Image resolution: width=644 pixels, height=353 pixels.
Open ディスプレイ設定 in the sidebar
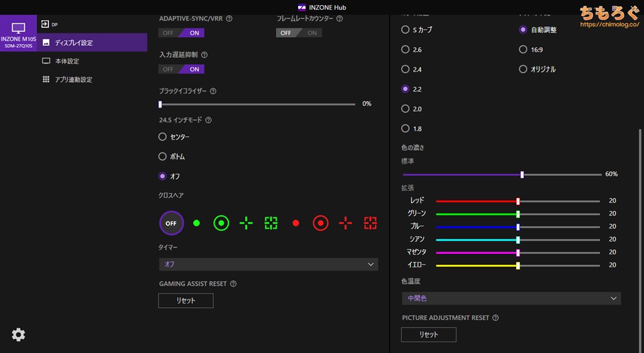(x=92, y=42)
